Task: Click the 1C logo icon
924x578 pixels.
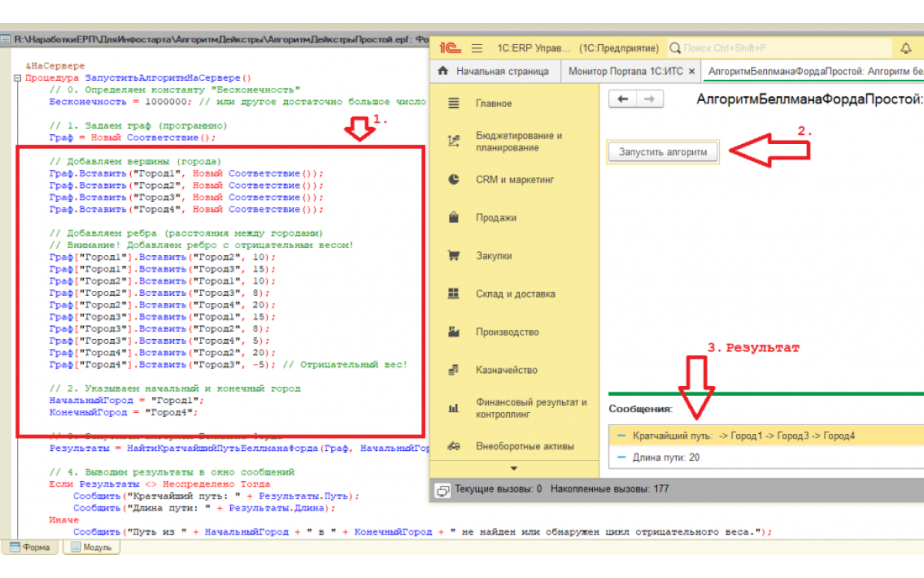Action: pyautogui.click(x=450, y=48)
